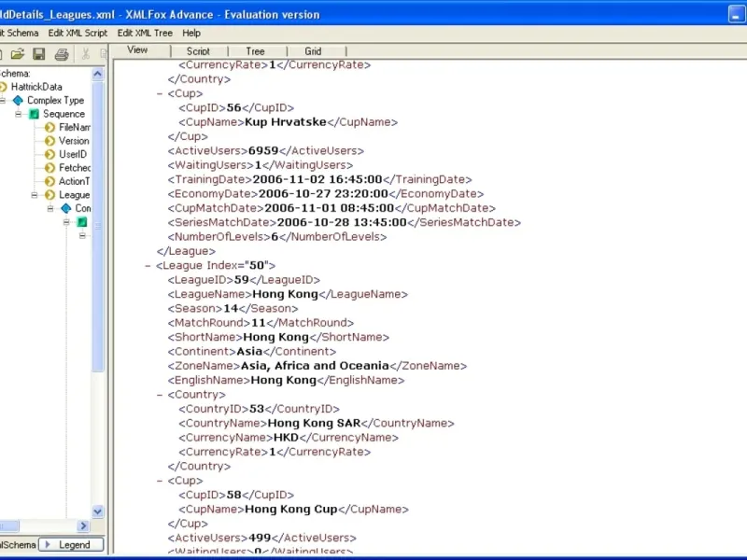Click the ActionT element icon in the schema tree
Image resolution: width=747 pixels, height=560 pixels.
(50, 181)
